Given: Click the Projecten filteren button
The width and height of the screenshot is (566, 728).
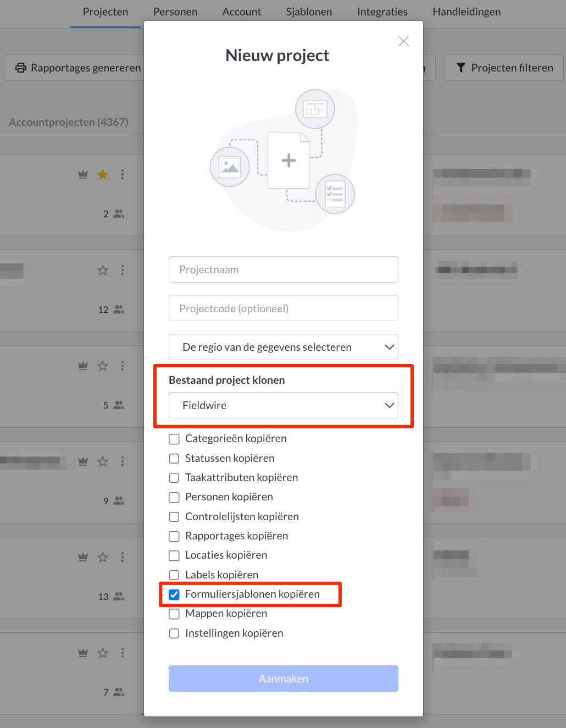Looking at the screenshot, I should 504,68.
